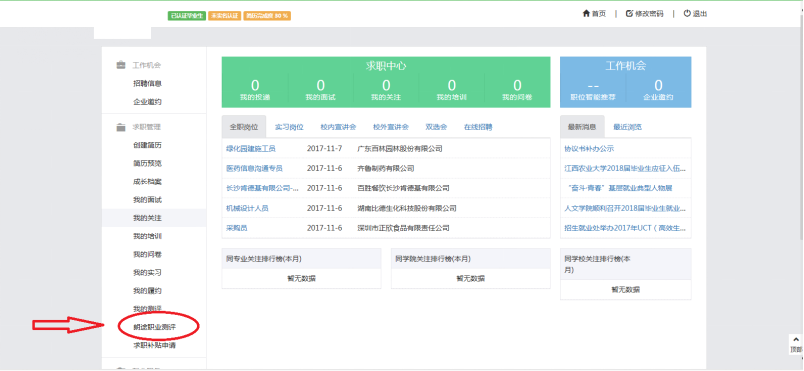Open 求职补贴申请 in the sidebar
This screenshot has height=371, width=804.
coord(155,345)
